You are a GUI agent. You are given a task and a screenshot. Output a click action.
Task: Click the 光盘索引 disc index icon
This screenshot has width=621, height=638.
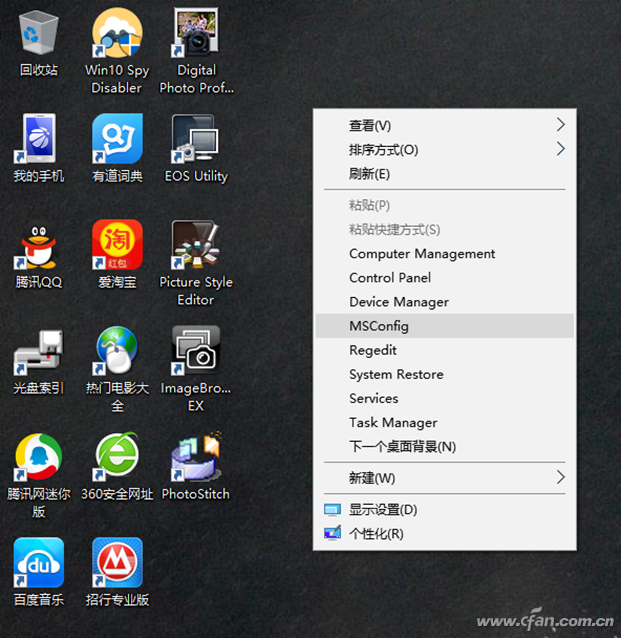click(x=39, y=352)
